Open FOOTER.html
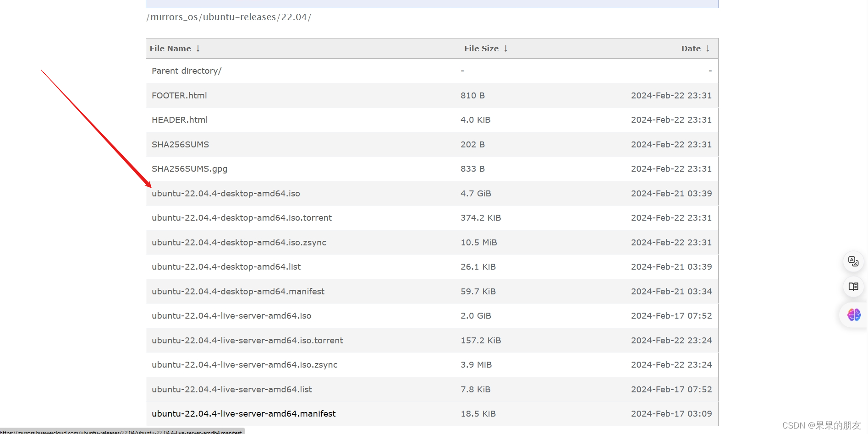Screen dimensions: 868x434 (x=179, y=95)
